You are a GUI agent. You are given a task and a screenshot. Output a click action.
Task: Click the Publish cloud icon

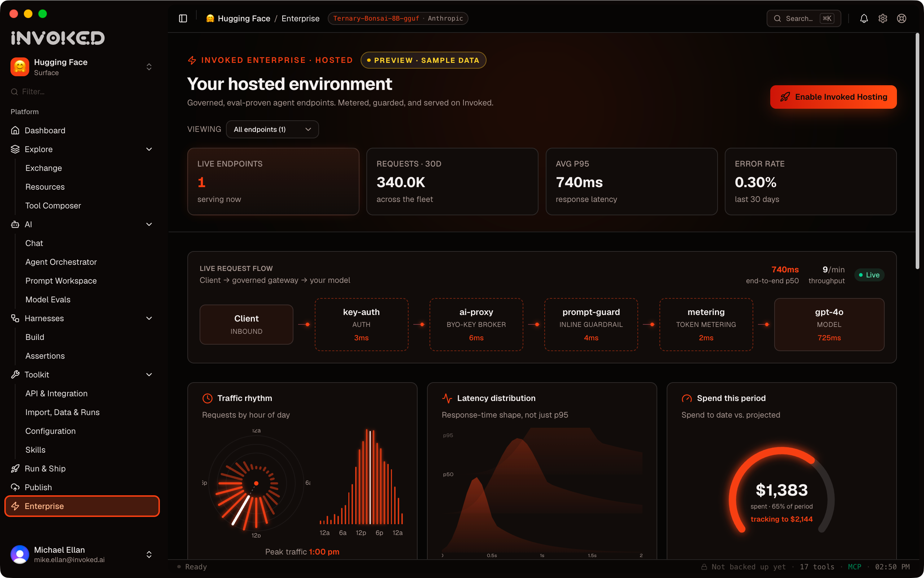click(15, 487)
